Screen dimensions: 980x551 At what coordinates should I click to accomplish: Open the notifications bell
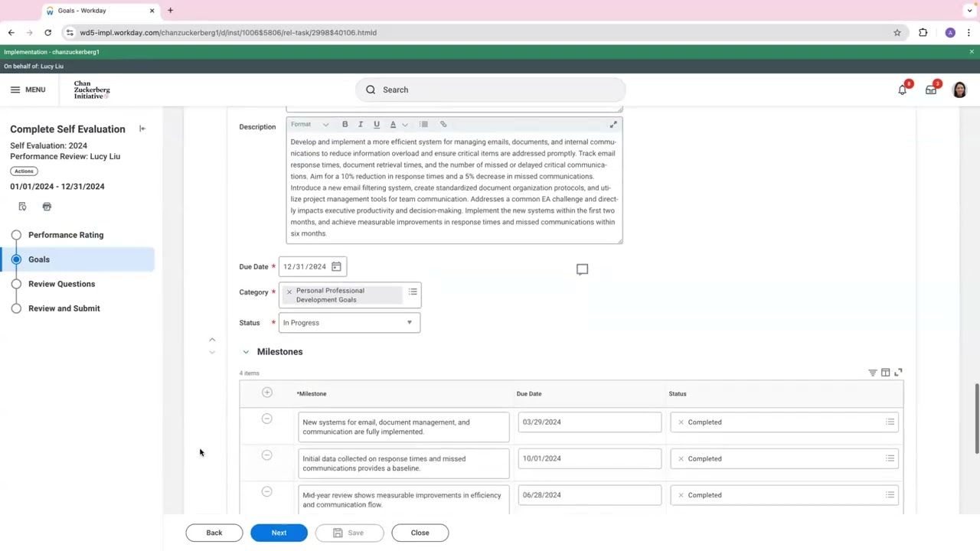903,90
